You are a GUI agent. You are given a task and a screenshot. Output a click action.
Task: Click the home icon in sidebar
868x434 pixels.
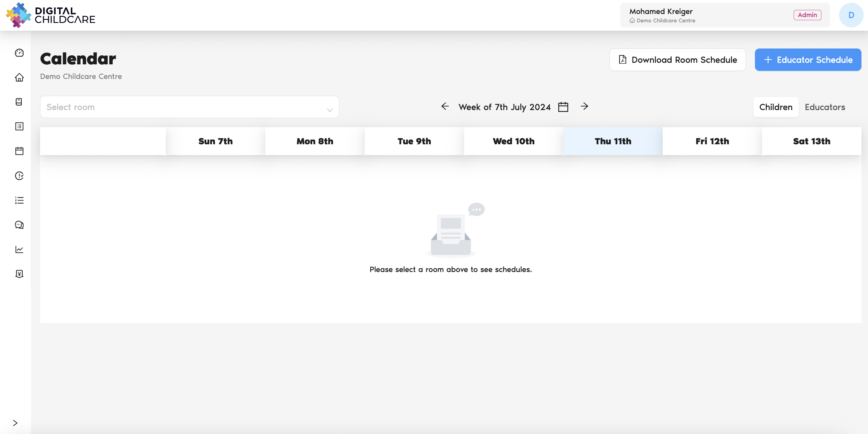tap(19, 77)
